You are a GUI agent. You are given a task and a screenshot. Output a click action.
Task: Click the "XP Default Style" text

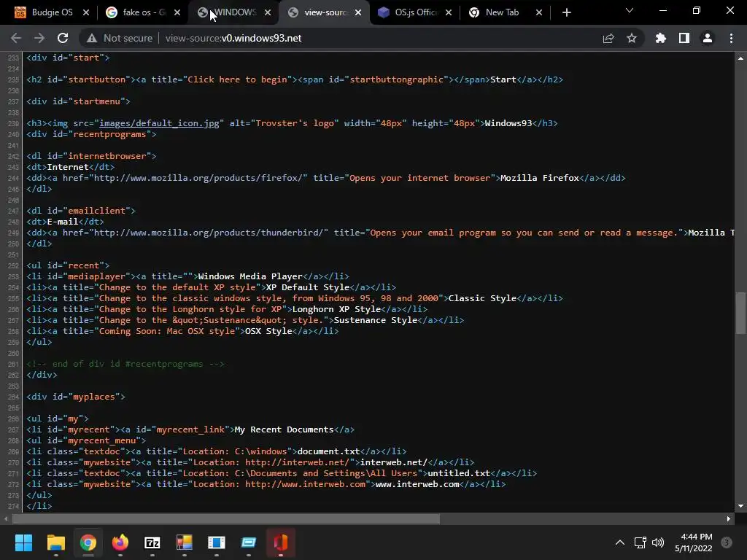tap(308, 287)
